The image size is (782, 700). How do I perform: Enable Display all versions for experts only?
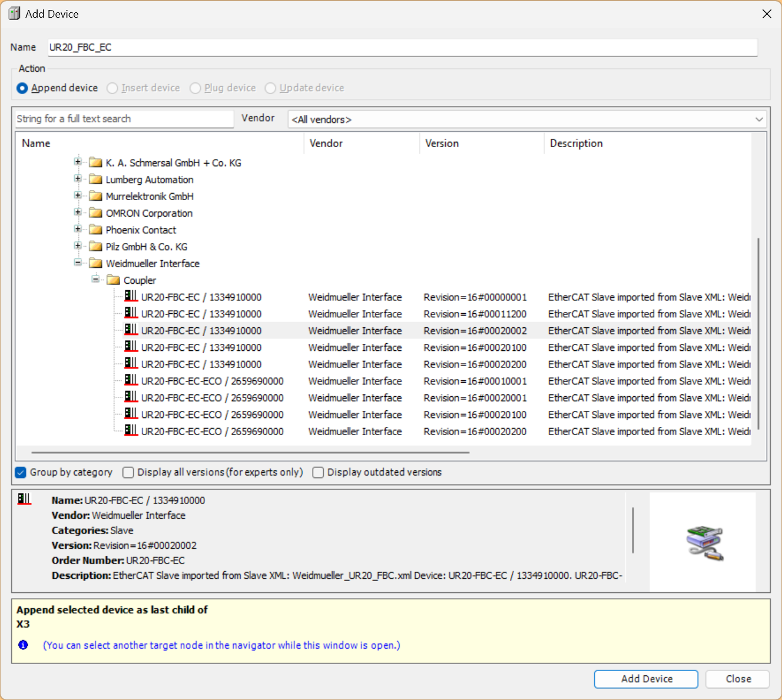128,472
